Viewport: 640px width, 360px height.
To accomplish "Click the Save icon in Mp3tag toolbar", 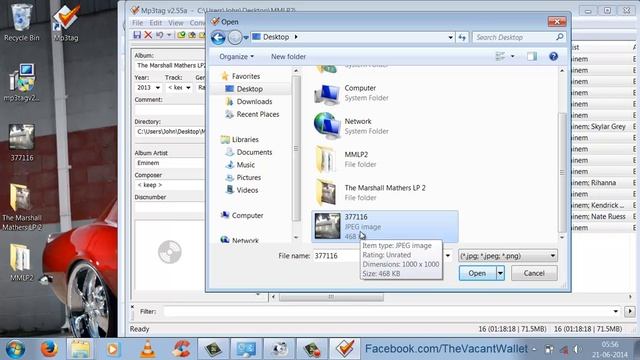I will 137,35.
